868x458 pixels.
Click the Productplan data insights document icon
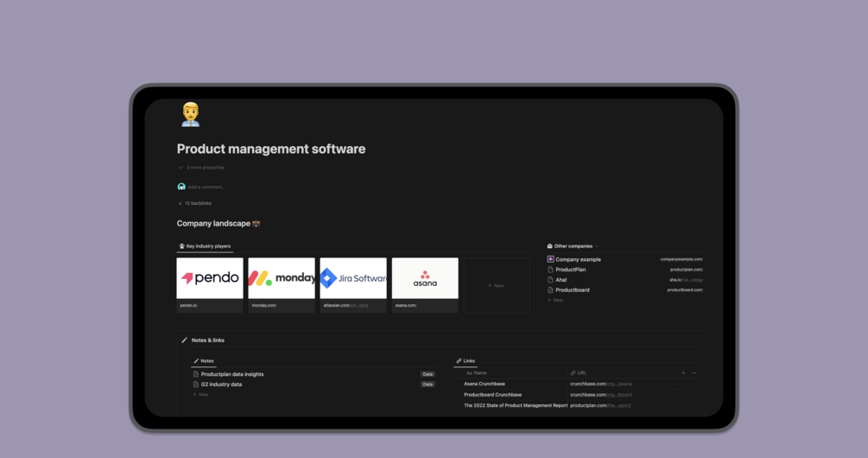point(195,374)
